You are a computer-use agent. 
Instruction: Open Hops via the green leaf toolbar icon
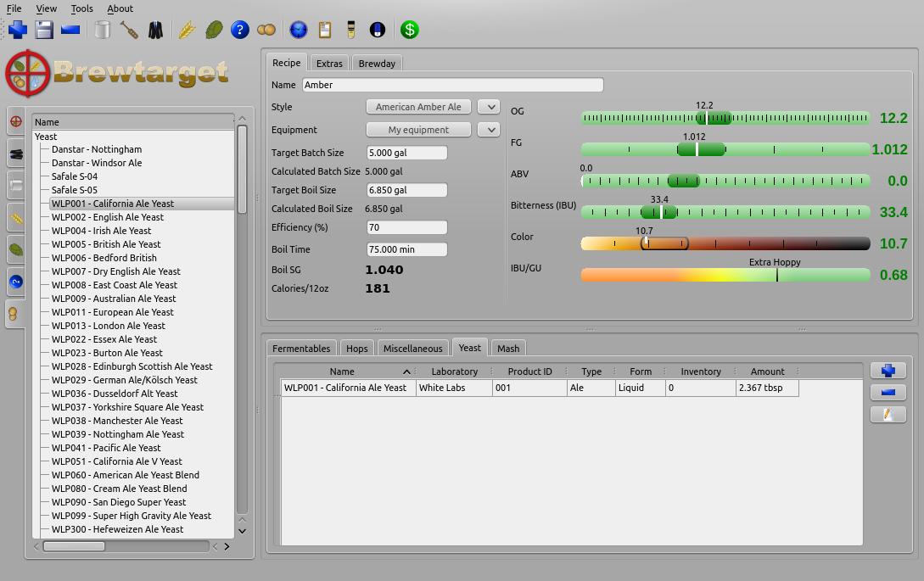coord(214,30)
